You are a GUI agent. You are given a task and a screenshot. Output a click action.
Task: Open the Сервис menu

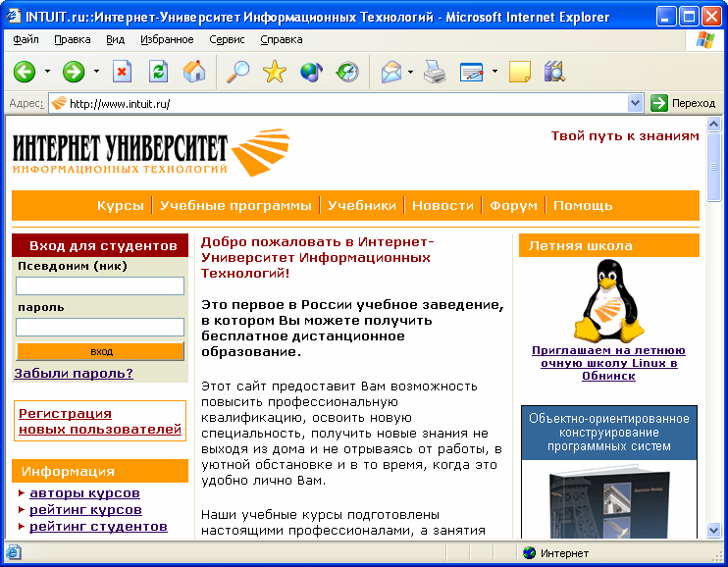(227, 39)
